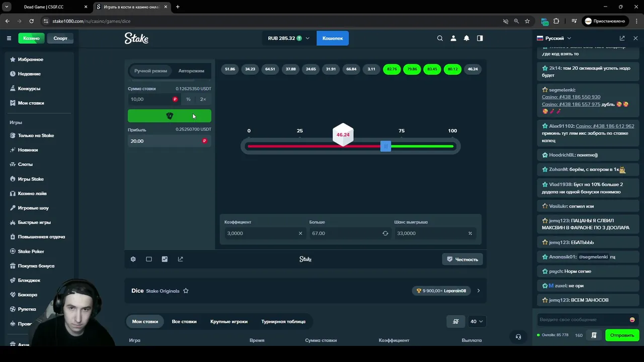Open the All Bets tab
644x362 pixels.
[x=184, y=321]
